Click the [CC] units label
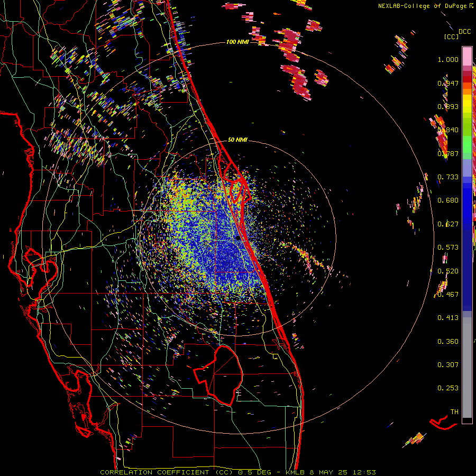This screenshot has height=476, width=476. [451, 36]
